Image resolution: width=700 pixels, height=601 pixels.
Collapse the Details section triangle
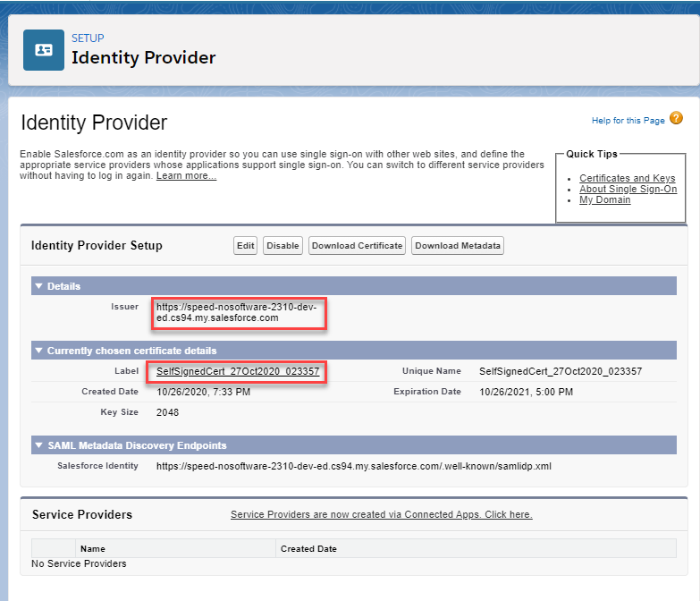[x=38, y=286]
